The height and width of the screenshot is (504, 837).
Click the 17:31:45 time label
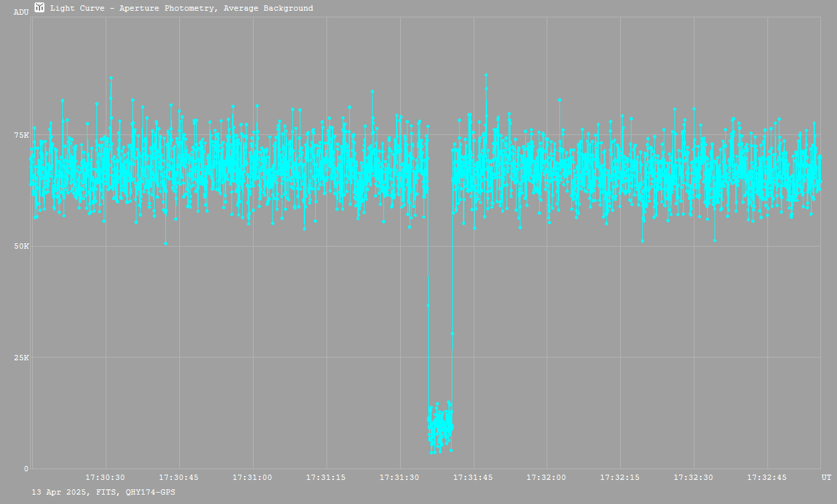tap(474, 477)
